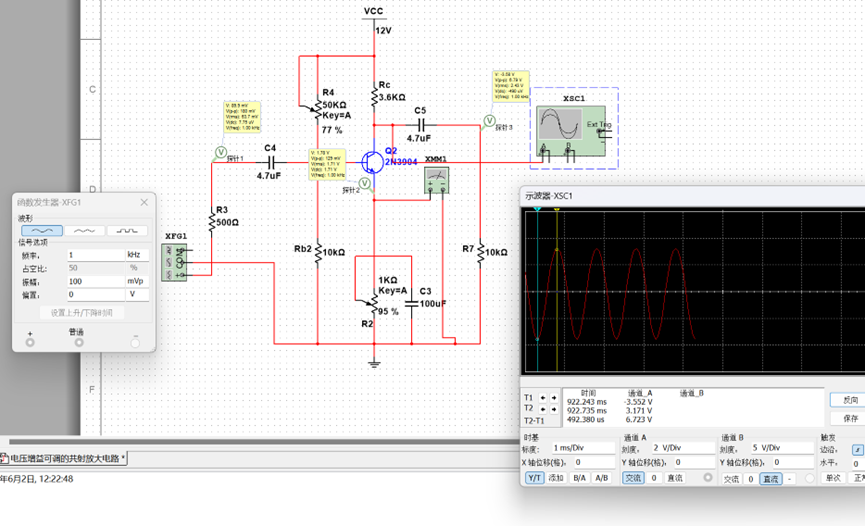Select the Q2 2N3904 transistor symbol
The width and height of the screenshot is (865, 526).
373,162
